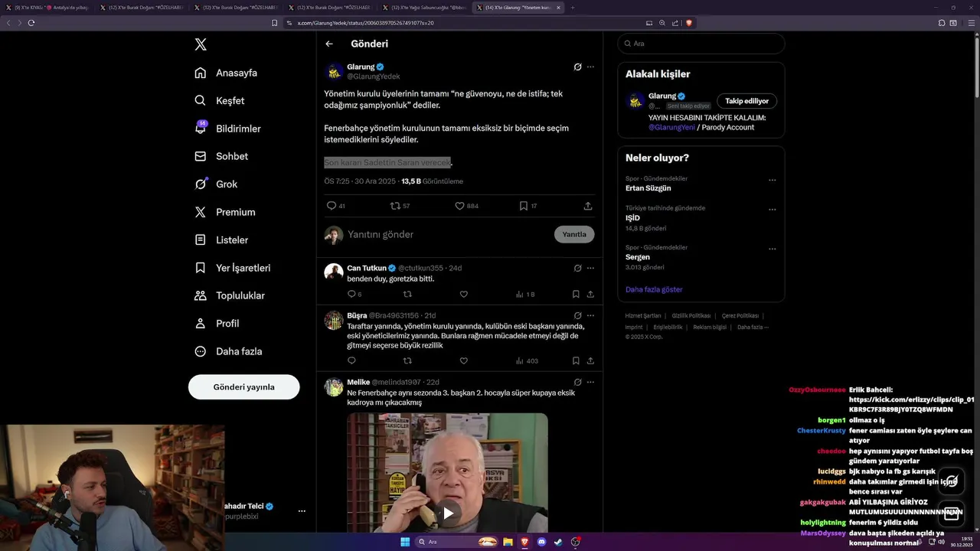980x551 pixels.
Task: Click the Ara search box on X
Action: 701,44
